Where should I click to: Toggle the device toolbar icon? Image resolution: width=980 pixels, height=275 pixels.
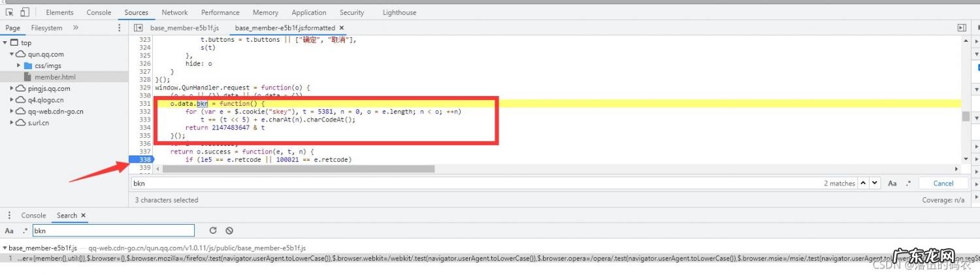coord(25,12)
